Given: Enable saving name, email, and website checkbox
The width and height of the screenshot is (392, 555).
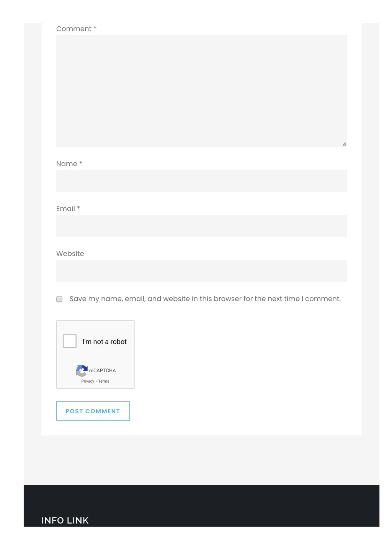Looking at the screenshot, I should point(59,299).
